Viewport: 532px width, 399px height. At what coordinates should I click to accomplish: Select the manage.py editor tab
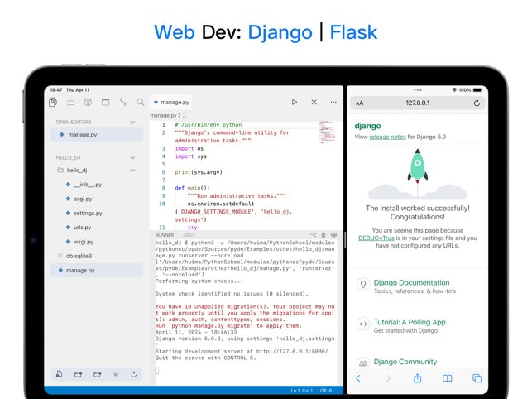point(171,102)
